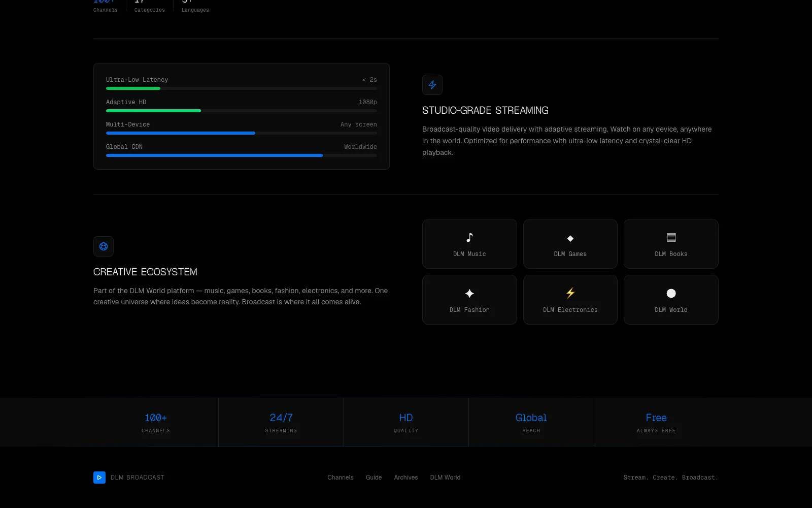Screen dimensions: 812x508
Task: Click the Ultra-Low Latency progress bar
Action: pos(242,88)
